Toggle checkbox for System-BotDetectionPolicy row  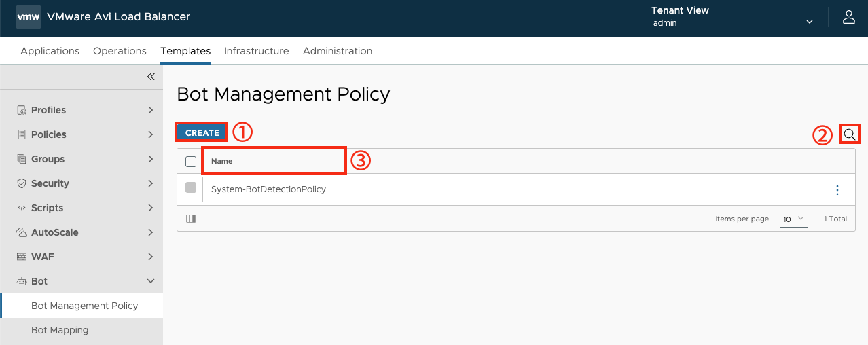(x=191, y=187)
